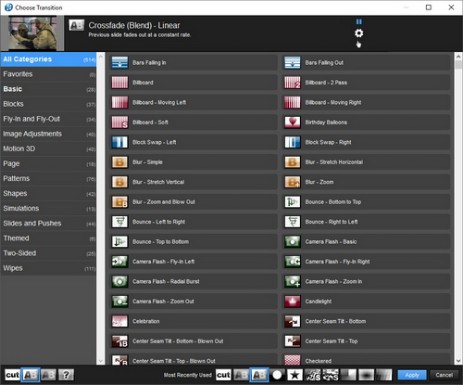Choose the Block Swap - Right icon
The width and height of the screenshot is (463, 385).
point(292,142)
